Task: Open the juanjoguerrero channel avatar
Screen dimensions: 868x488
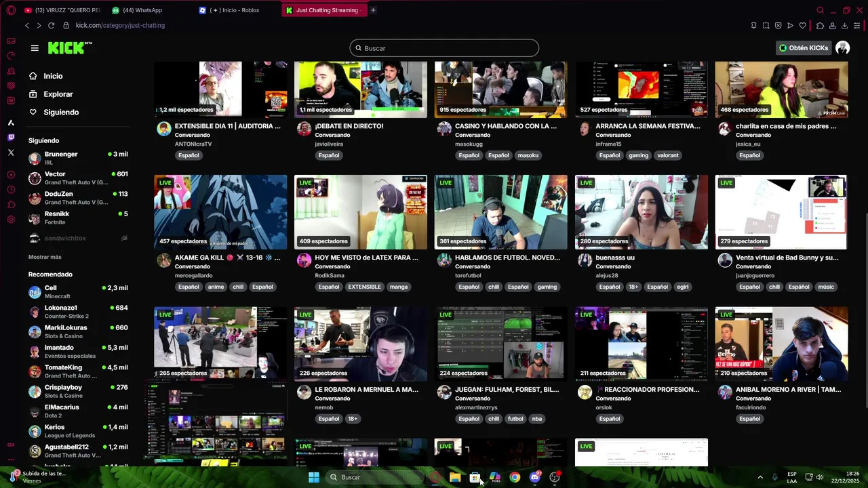Action: (725, 260)
